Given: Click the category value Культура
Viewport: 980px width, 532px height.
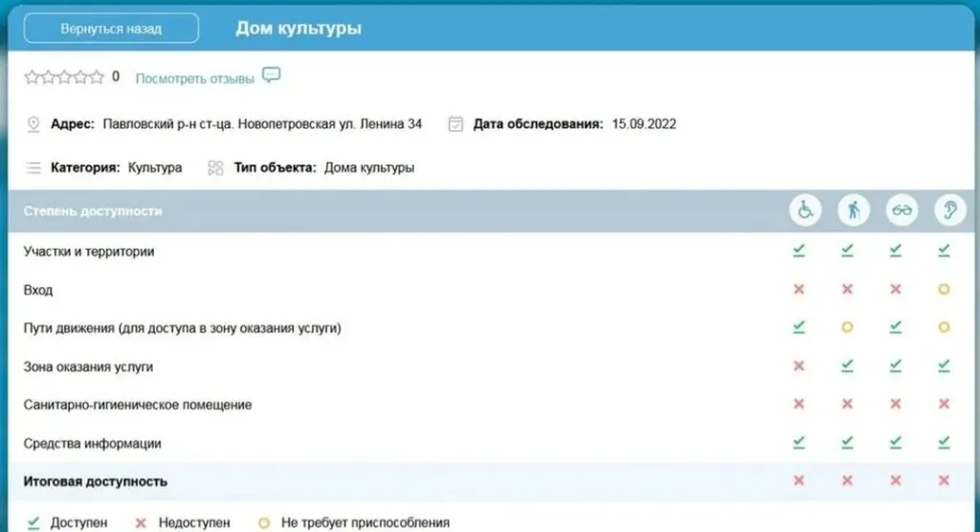Looking at the screenshot, I should (155, 167).
